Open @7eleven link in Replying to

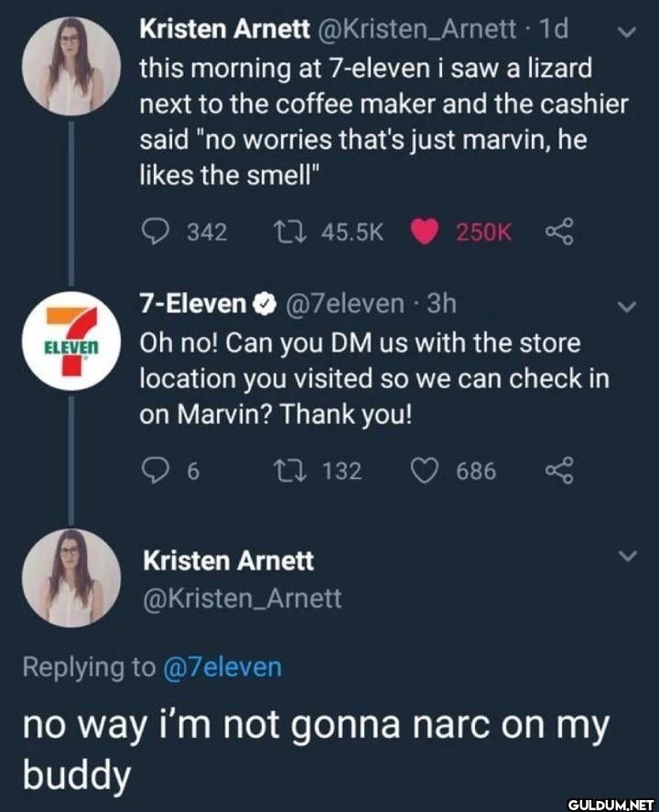[x=222, y=666]
